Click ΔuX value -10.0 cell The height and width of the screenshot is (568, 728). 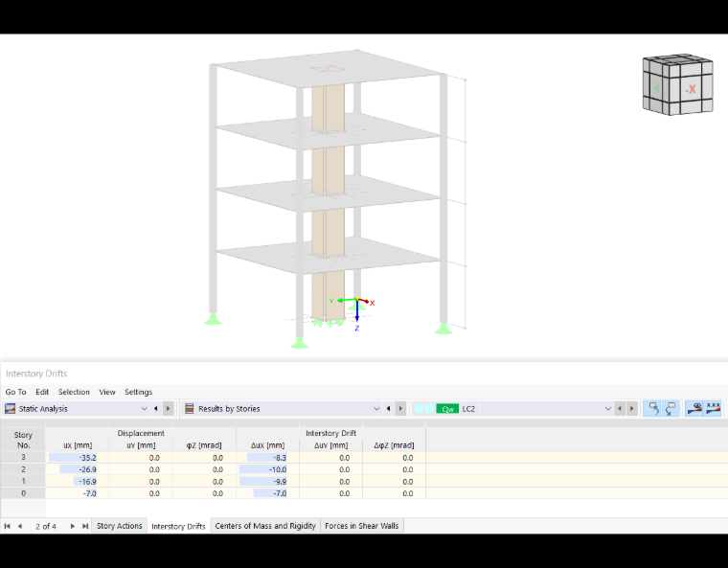click(268, 469)
